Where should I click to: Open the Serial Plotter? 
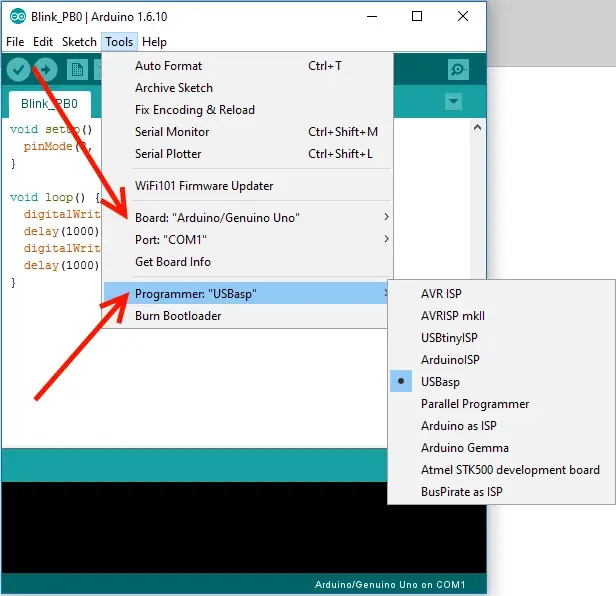click(x=168, y=154)
